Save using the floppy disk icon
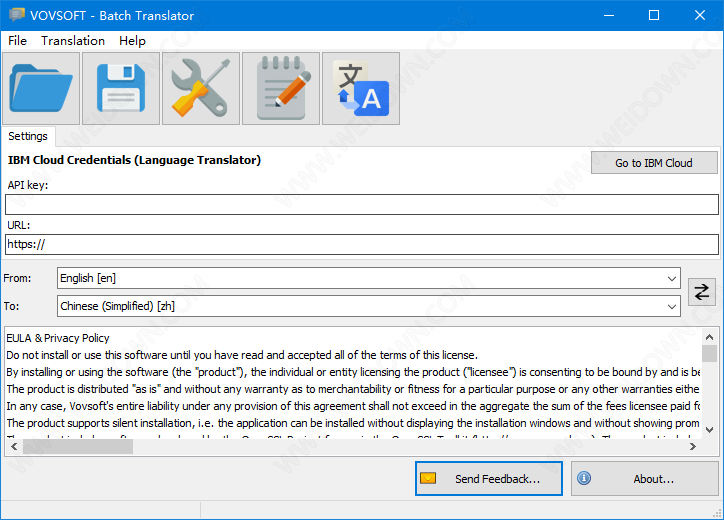The image size is (724, 520). (x=121, y=88)
